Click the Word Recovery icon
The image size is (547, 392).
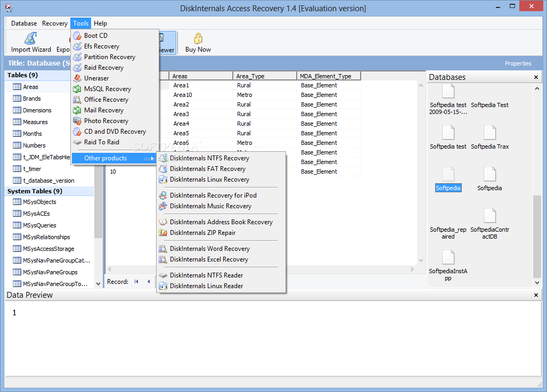point(163,249)
